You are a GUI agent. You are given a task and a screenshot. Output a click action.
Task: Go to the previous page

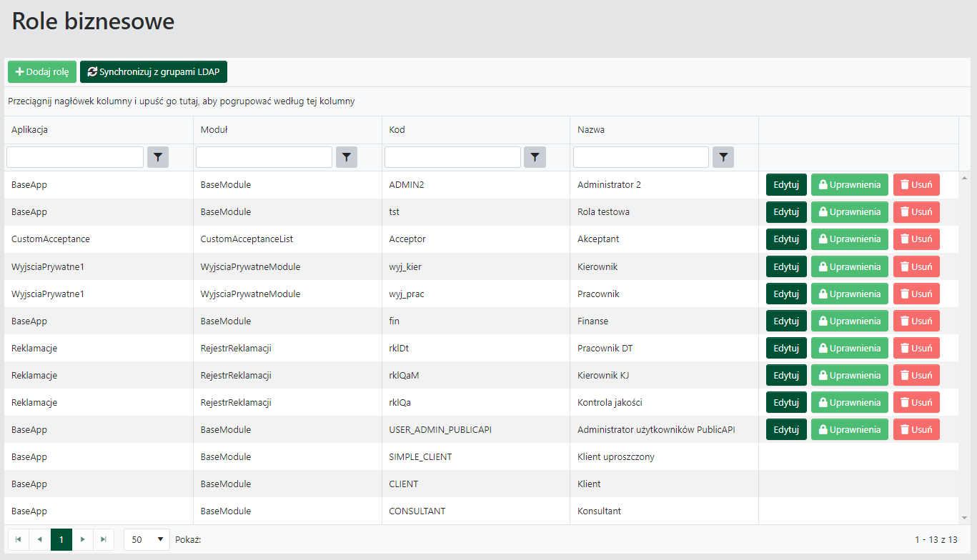pyautogui.click(x=39, y=539)
